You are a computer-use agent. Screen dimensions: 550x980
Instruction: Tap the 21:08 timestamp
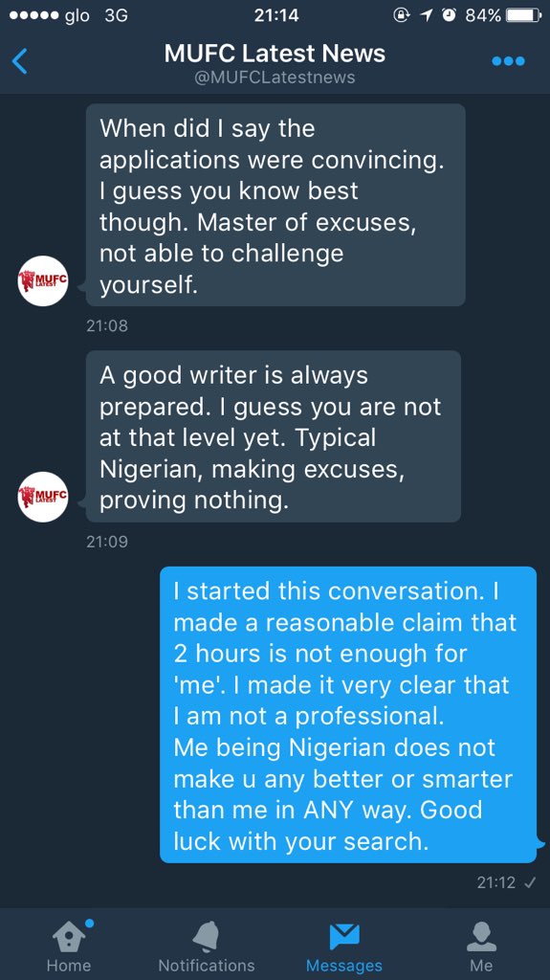tap(107, 325)
